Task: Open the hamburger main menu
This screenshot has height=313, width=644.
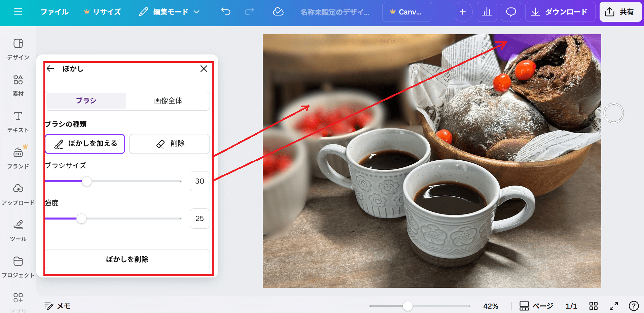Action: (18, 12)
